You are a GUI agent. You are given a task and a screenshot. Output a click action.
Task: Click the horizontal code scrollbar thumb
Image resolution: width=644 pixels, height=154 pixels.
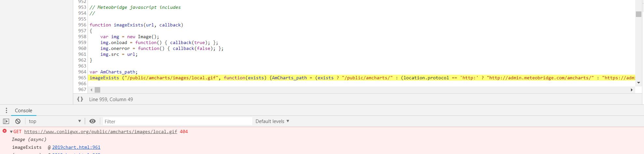tap(97, 90)
